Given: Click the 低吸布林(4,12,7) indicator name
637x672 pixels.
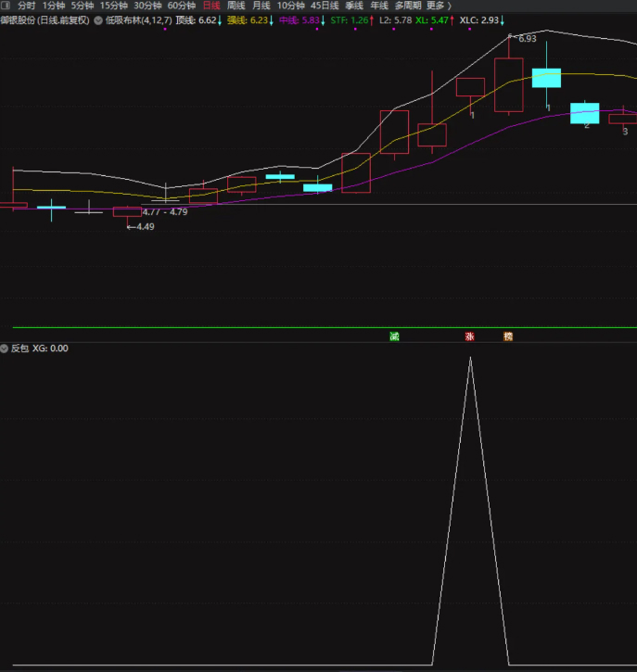Looking at the screenshot, I should click(x=138, y=20).
